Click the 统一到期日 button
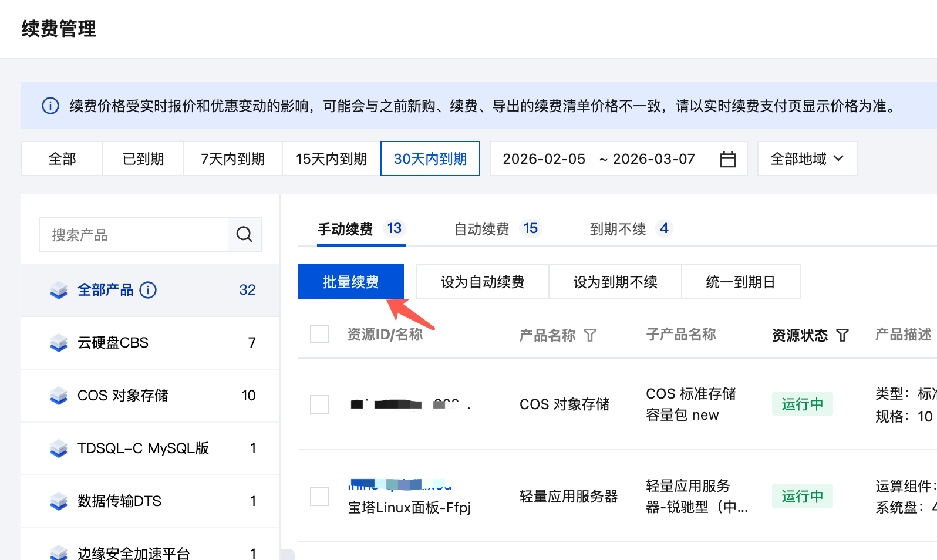937x560 pixels. (x=741, y=282)
